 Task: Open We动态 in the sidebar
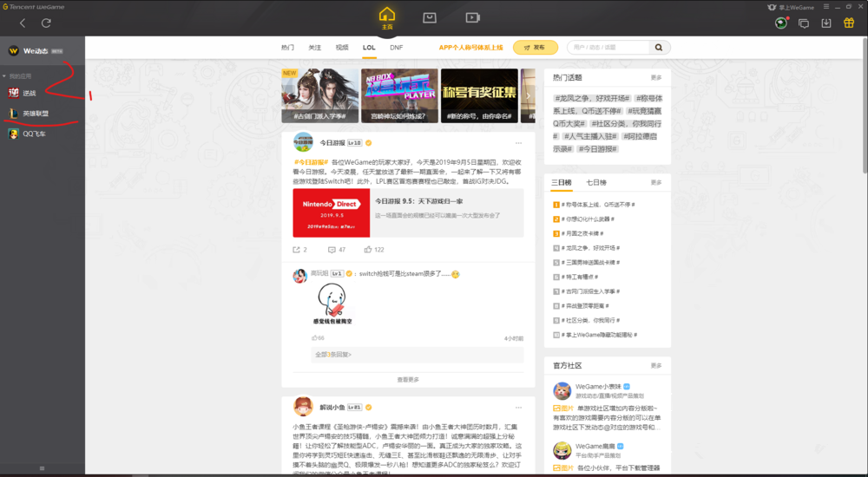(x=43, y=51)
